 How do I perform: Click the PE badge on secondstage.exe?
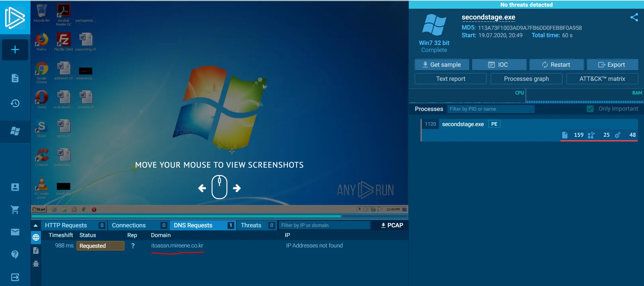tap(494, 124)
